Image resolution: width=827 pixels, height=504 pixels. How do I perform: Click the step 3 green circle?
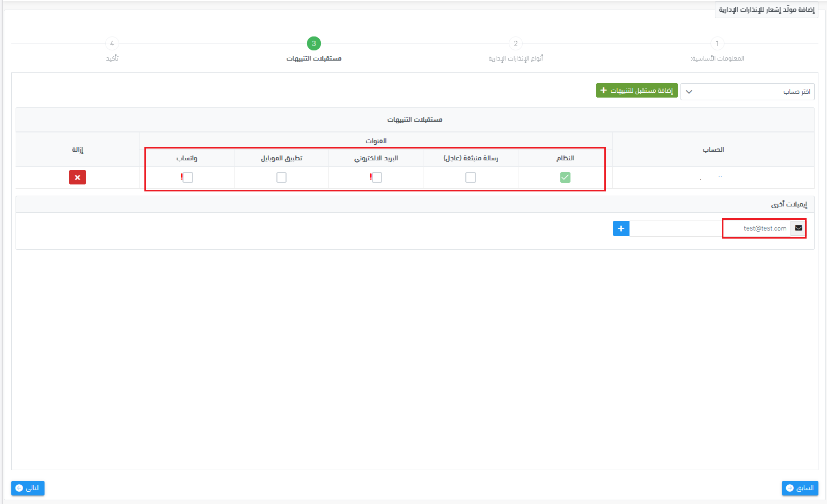(x=314, y=43)
